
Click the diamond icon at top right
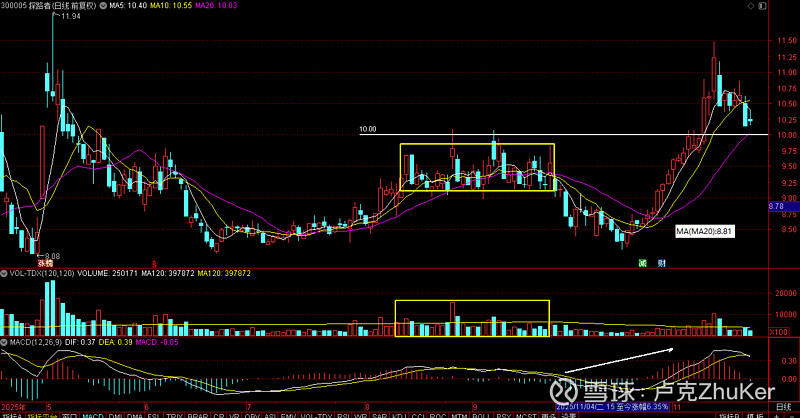[751, 6]
